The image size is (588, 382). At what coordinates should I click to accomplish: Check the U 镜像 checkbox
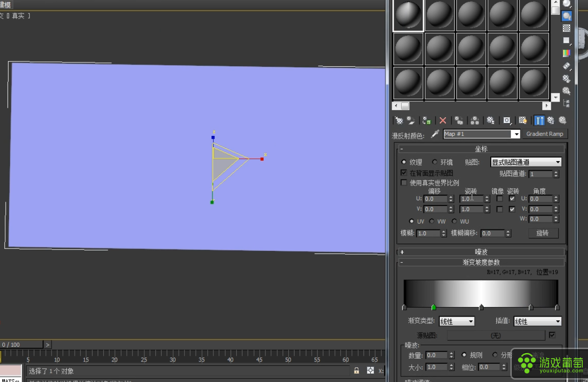coord(499,199)
